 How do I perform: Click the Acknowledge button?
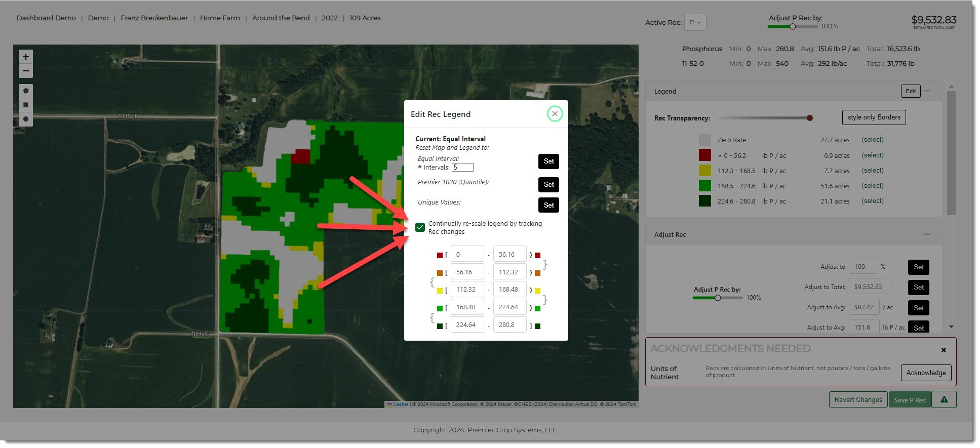926,373
